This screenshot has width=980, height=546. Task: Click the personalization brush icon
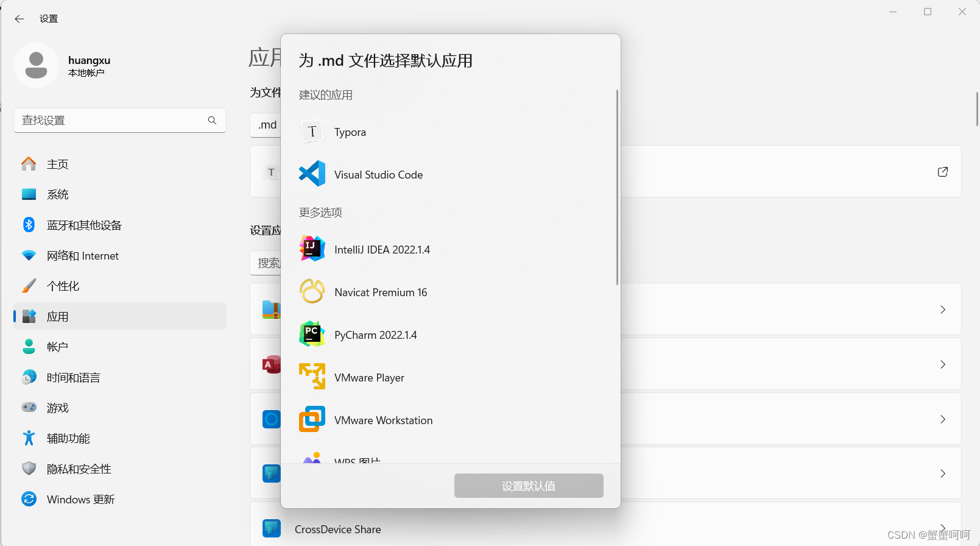click(x=29, y=286)
